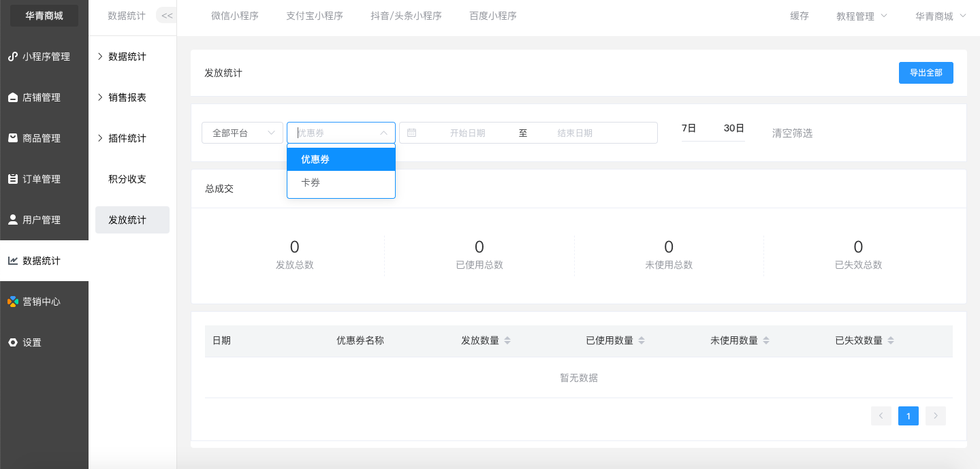980x469 pixels.
Task: Sort by 发放数量 column arrows
Action: [507, 340]
